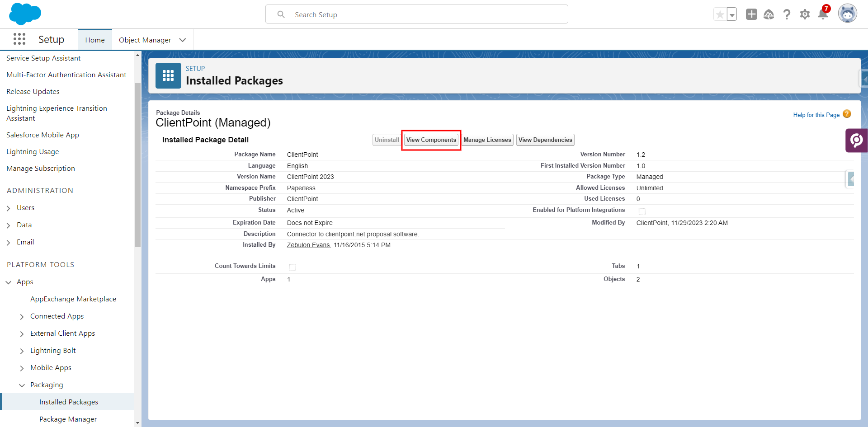The image size is (868, 427).
Task: Click the notifications bell icon
Action: pyautogui.click(x=823, y=14)
